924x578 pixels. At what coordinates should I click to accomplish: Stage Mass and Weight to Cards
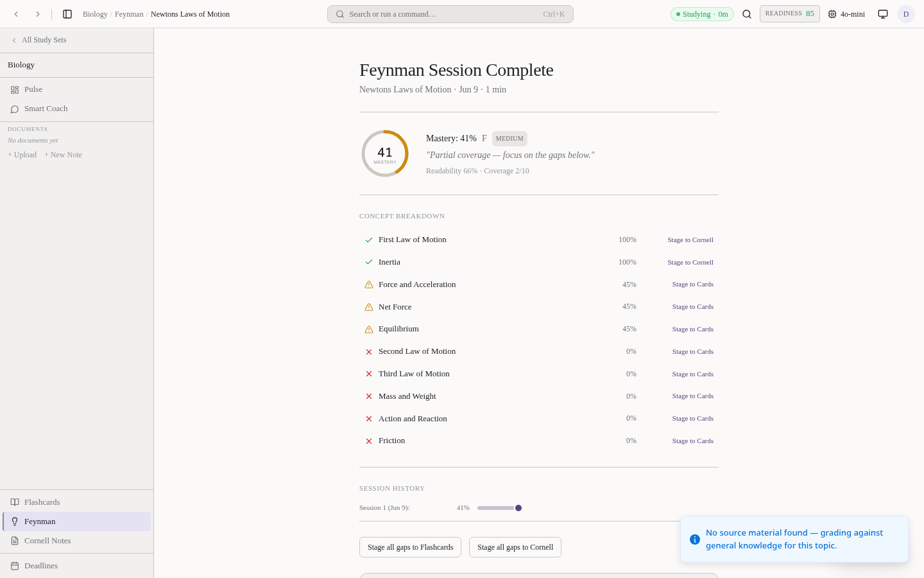(693, 396)
